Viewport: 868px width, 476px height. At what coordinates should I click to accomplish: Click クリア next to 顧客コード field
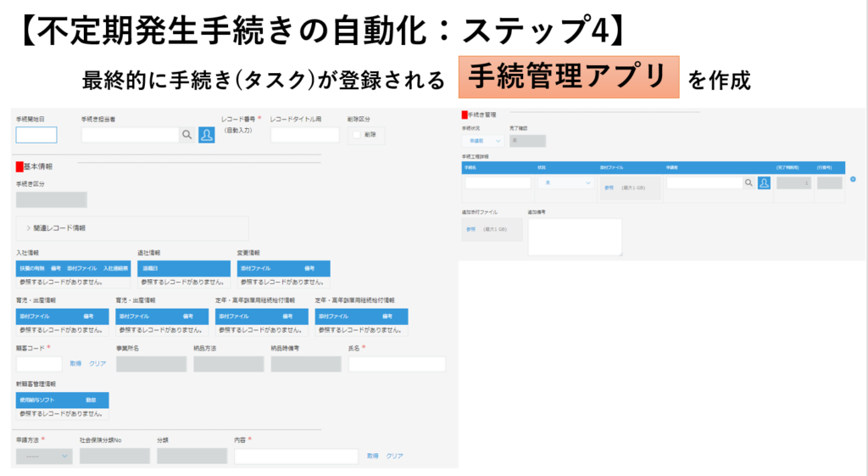(97, 363)
